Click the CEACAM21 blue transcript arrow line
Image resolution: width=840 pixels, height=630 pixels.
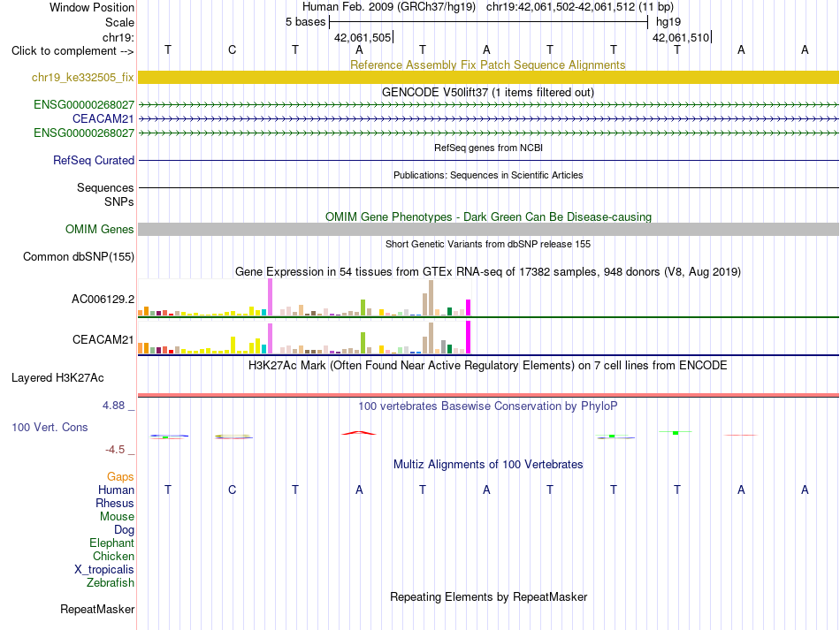click(x=488, y=118)
